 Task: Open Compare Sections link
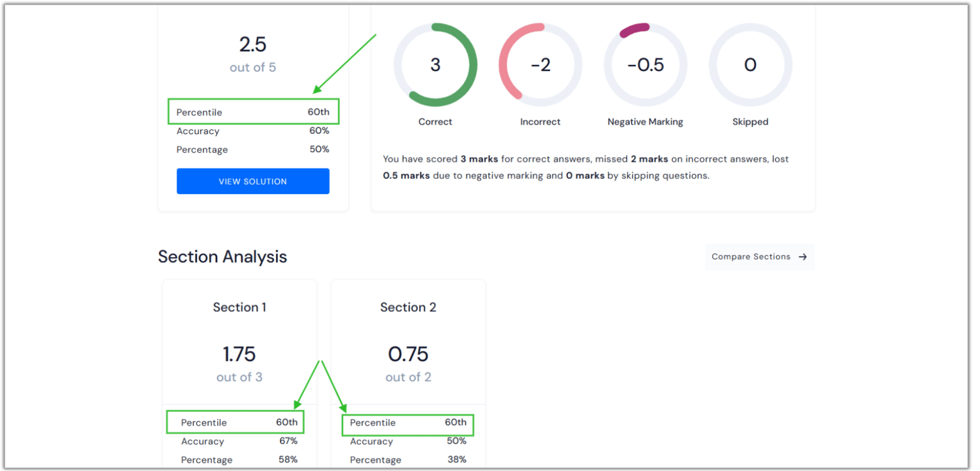point(759,257)
